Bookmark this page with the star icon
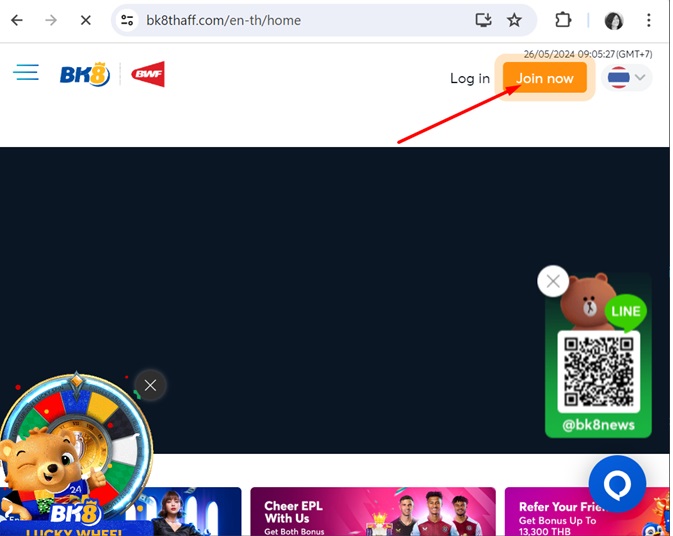This screenshot has height=536, width=673. (x=514, y=20)
